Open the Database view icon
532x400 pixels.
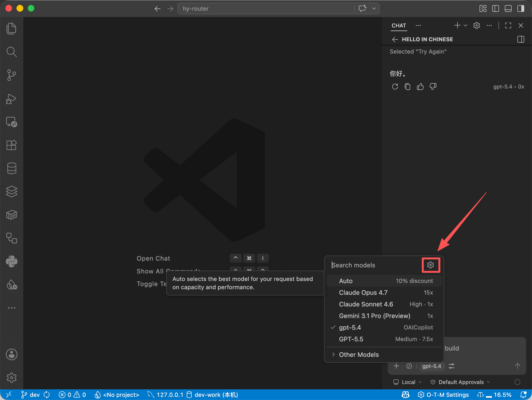11,168
